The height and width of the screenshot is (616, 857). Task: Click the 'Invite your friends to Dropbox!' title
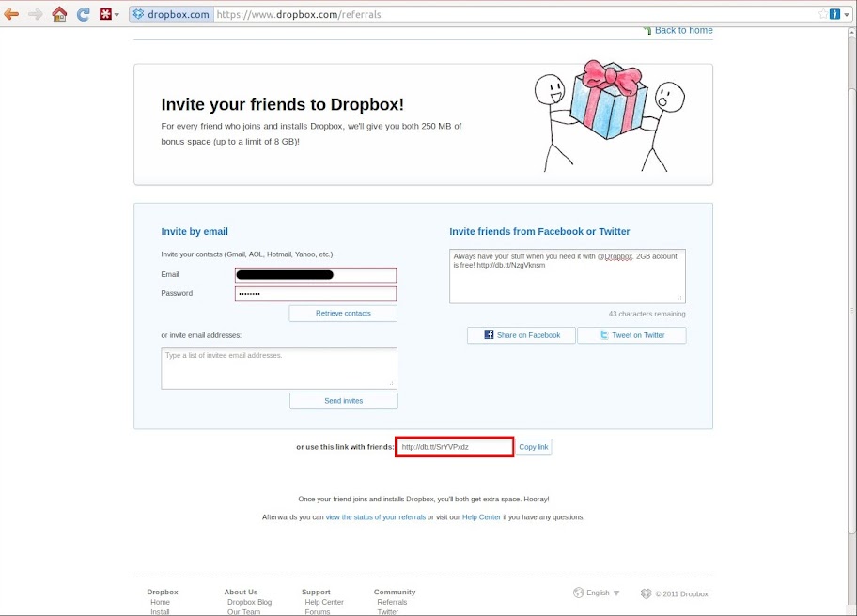[283, 104]
